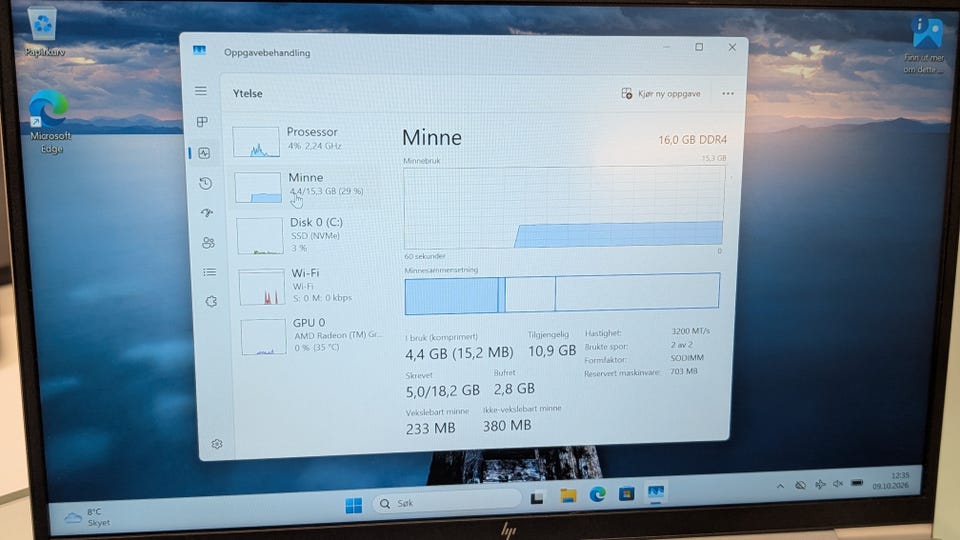Click the 'Finn ut mer om dette' desktop icon

coord(924,45)
